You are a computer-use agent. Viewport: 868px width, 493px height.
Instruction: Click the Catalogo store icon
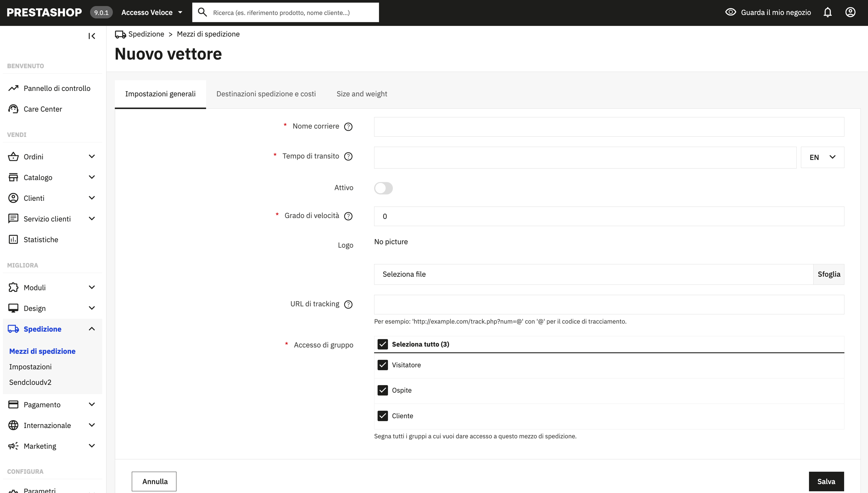(13, 177)
